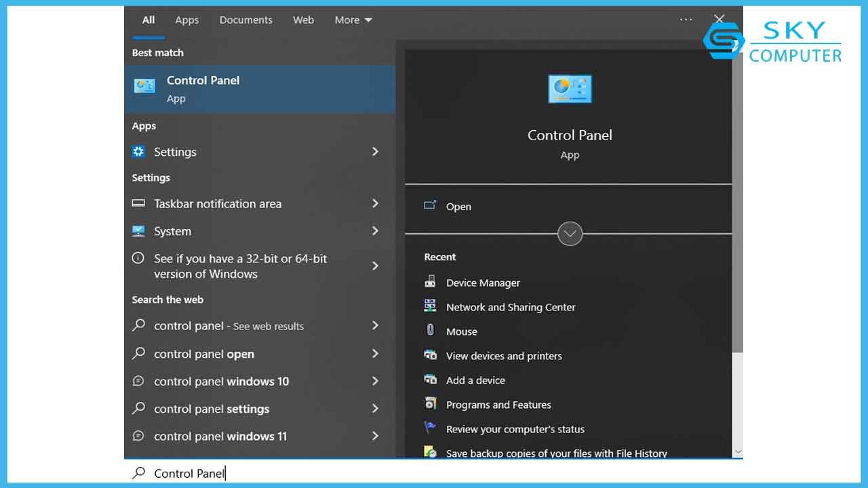The image size is (868, 488).
Task: Click the Network and Sharing Center icon
Action: [x=430, y=306]
